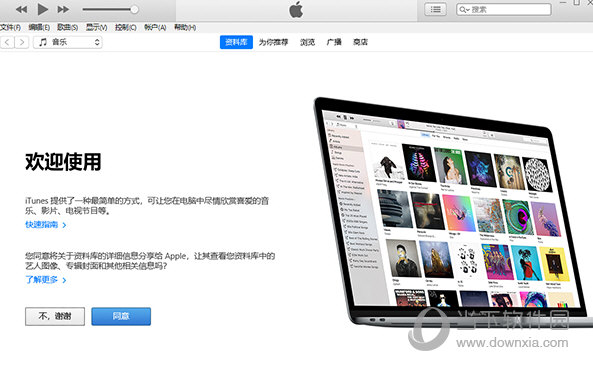The width and height of the screenshot is (593, 372).
Task: Skip forward with the fast-forward button
Action: tap(63, 9)
